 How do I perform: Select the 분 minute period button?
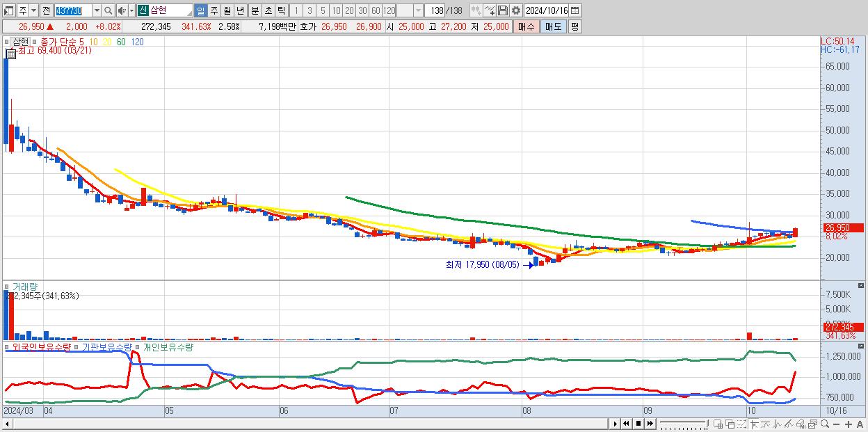pos(255,10)
